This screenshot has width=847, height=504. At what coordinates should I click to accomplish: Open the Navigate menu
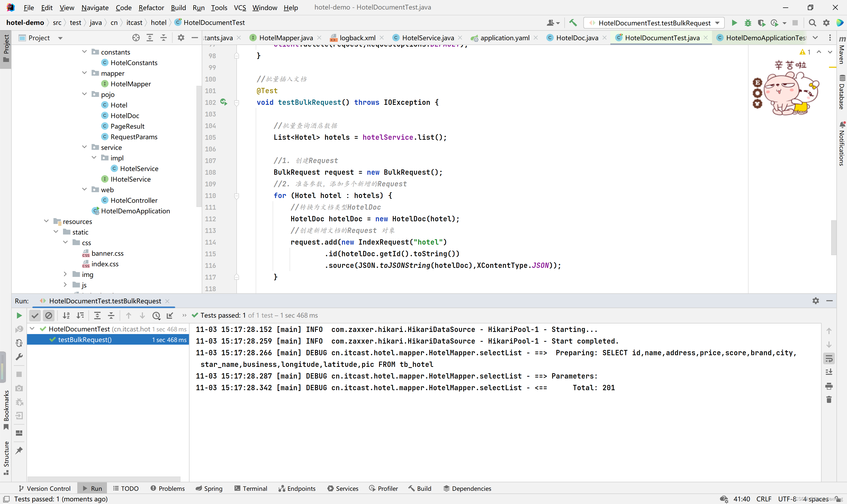[x=95, y=7]
